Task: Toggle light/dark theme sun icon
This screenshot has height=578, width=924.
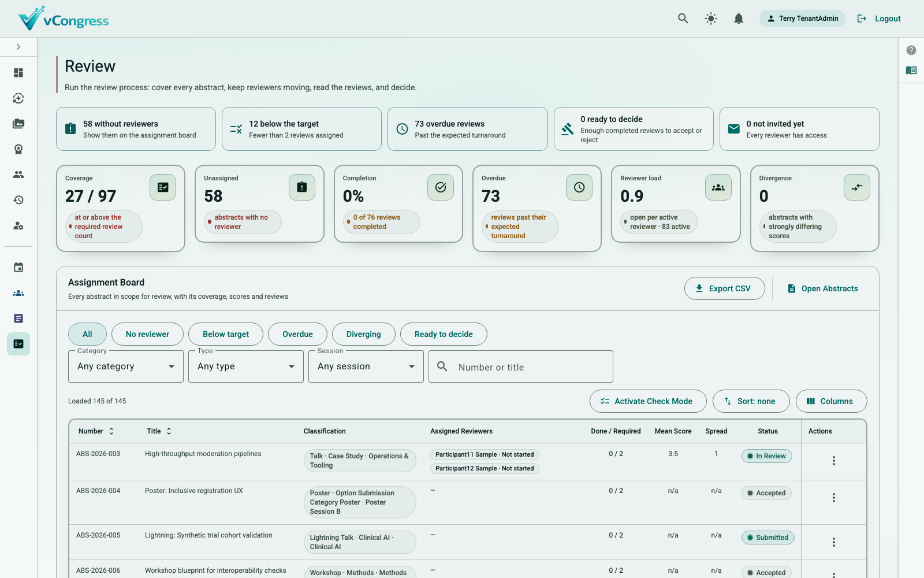Action: 711,18
